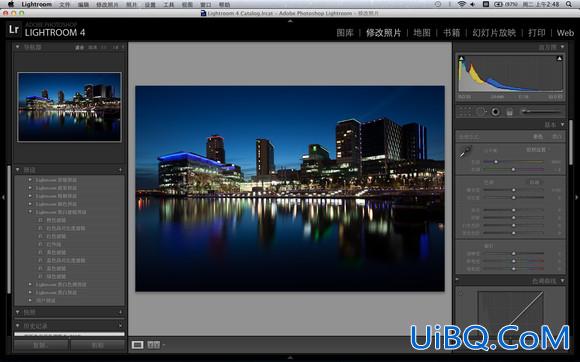Activate the spot removal tool
Image resolution: width=580 pixels, height=362 pixels.
click(480, 112)
